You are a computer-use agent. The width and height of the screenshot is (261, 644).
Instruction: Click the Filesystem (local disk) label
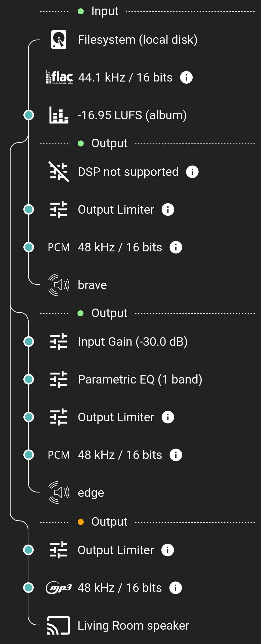click(x=138, y=40)
